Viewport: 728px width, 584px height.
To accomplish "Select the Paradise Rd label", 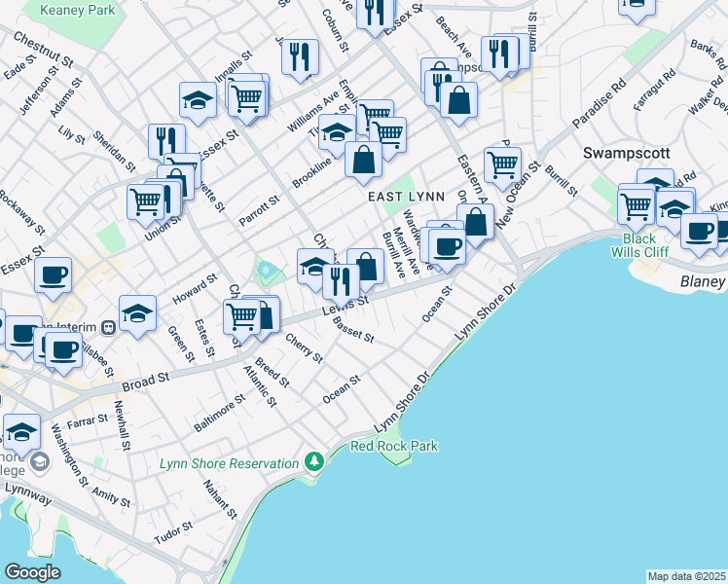I will (x=599, y=105).
